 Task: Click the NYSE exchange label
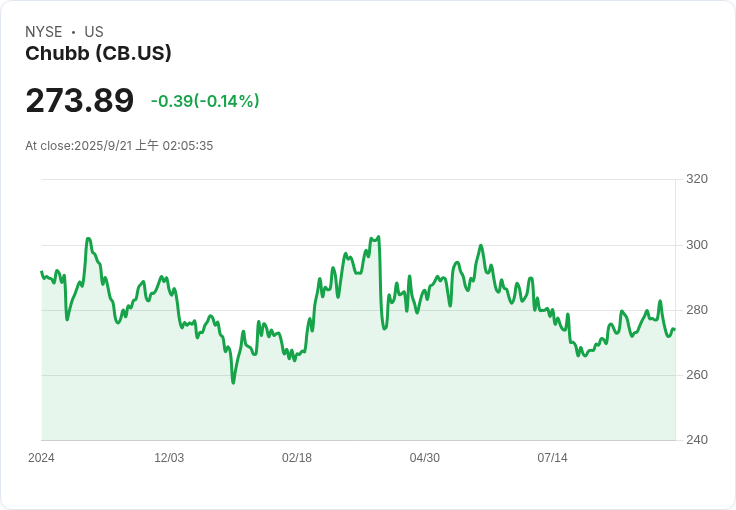(x=44, y=32)
